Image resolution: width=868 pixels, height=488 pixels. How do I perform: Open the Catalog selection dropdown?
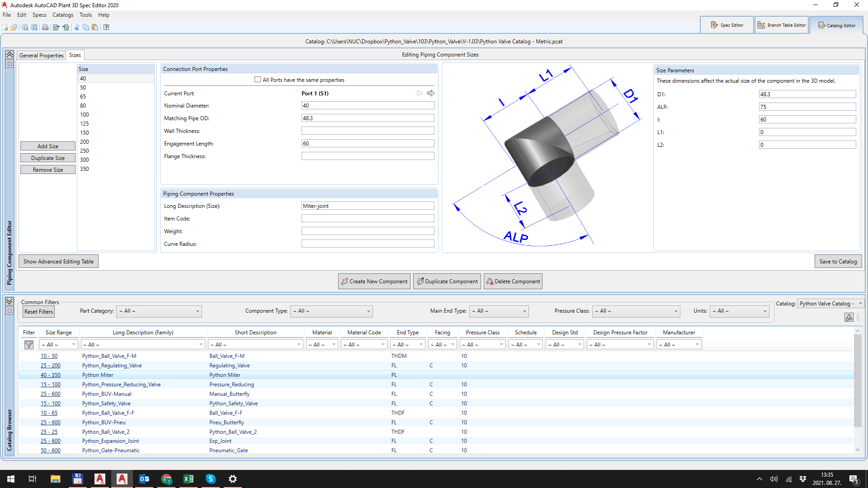pyautogui.click(x=830, y=304)
